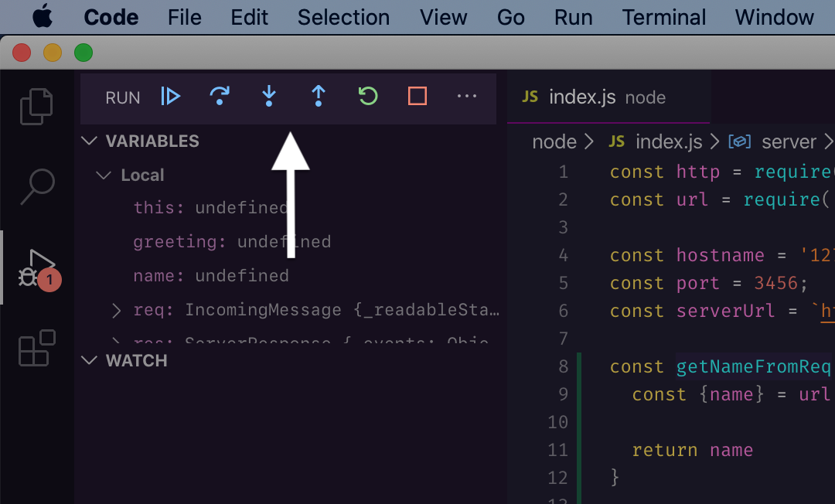Screen dimensions: 835x504
Task: Collapse the Local variables scope
Action: point(104,175)
